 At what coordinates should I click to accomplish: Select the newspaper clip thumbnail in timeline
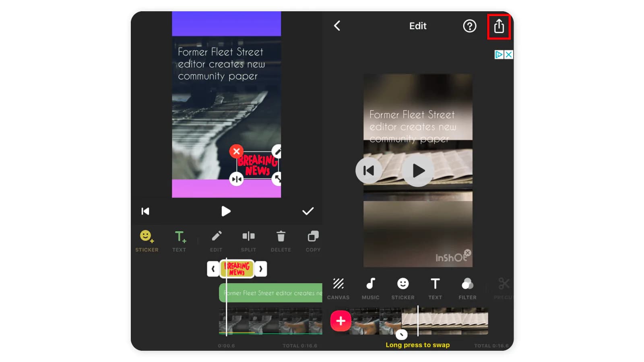445,321
